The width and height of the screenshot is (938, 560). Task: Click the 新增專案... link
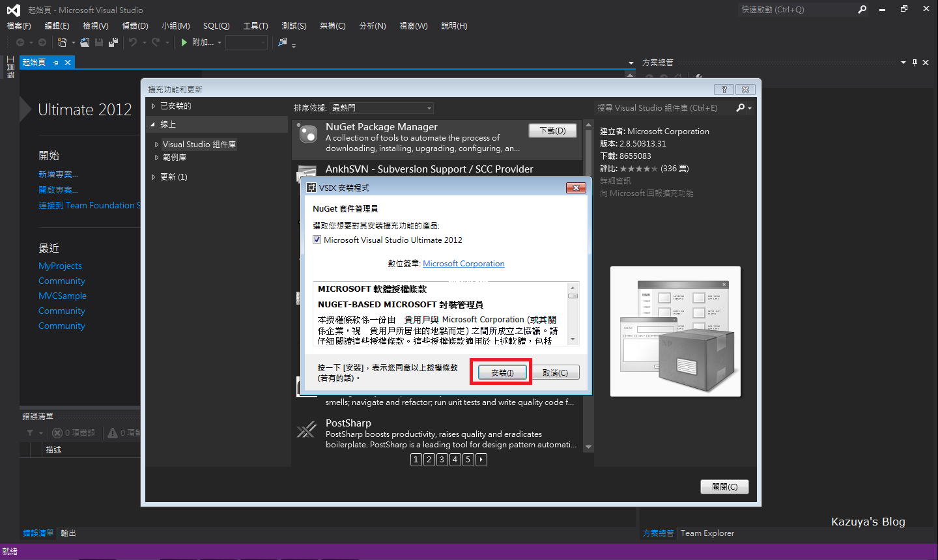click(58, 175)
